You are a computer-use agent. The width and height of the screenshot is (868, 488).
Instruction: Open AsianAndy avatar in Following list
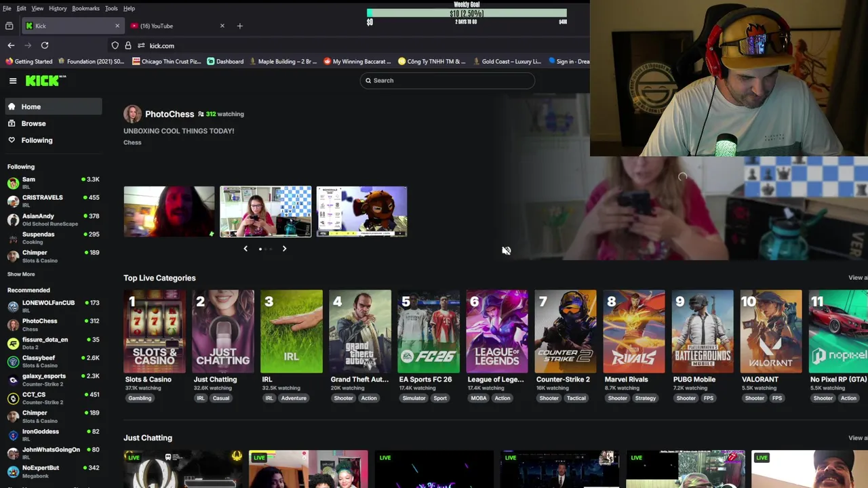(13, 220)
